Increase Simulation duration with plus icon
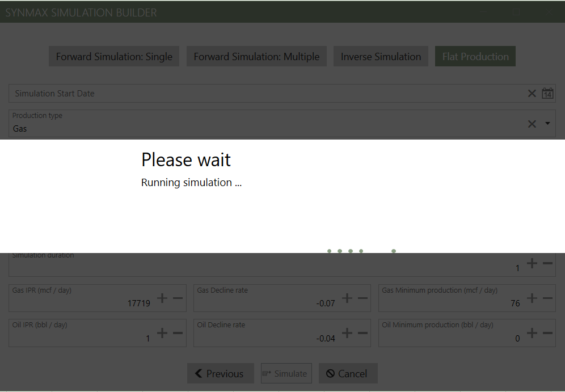Viewport: 565px width, 392px height. [532, 263]
